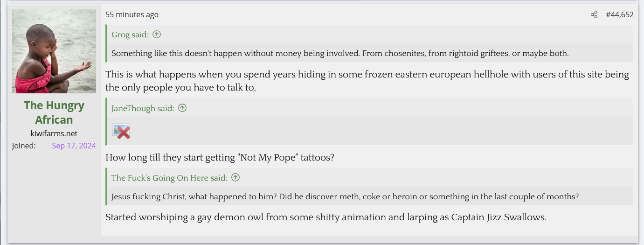Expand the JaneThough quote content area
This screenshot has height=245, width=644.
[x=368, y=132]
